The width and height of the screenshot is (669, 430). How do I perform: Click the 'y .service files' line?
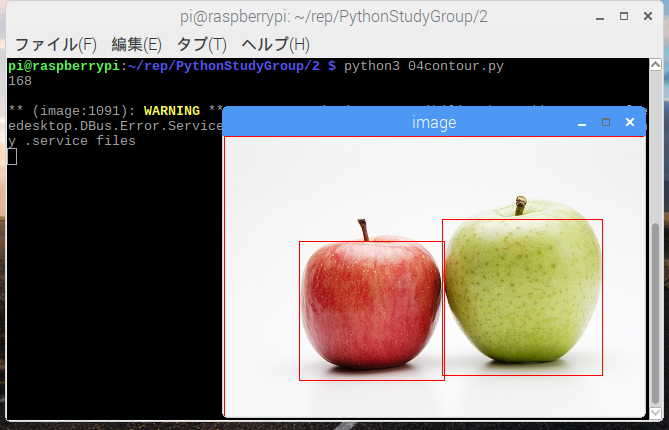click(72, 141)
